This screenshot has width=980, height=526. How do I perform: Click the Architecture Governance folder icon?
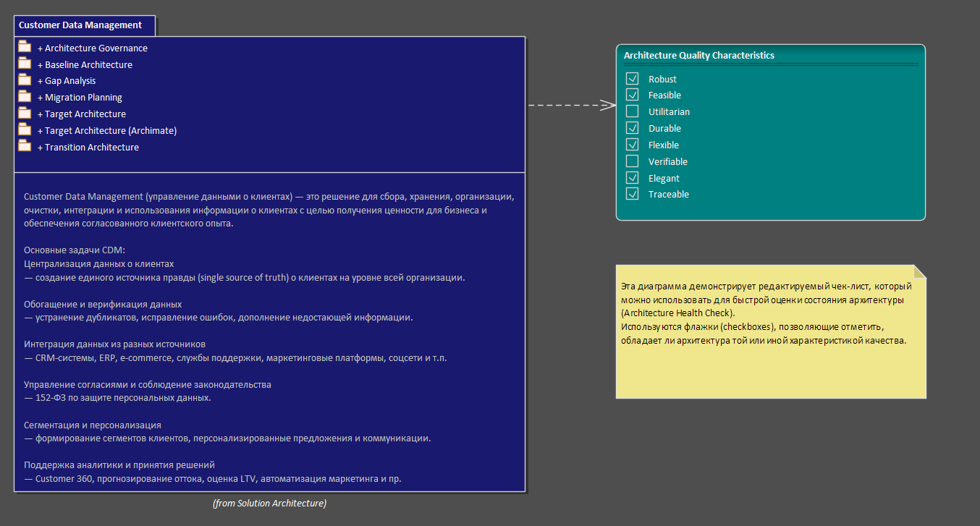[x=25, y=47]
